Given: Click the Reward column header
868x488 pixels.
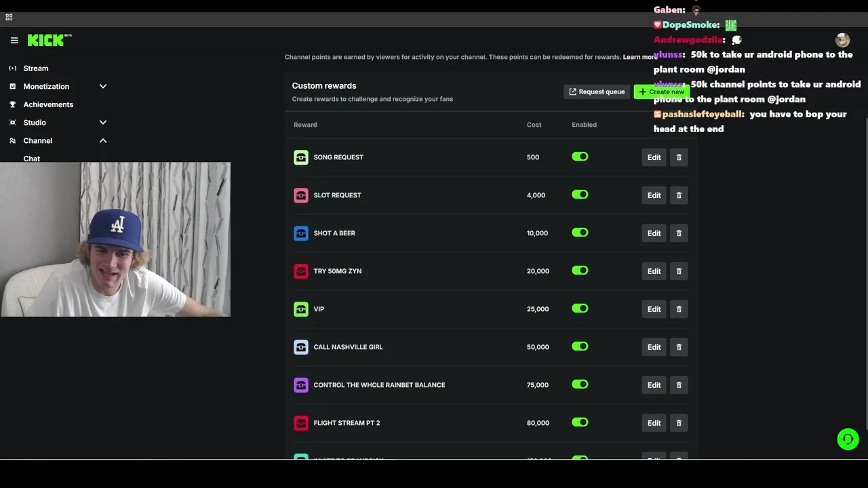Looking at the screenshot, I should click(x=305, y=125).
